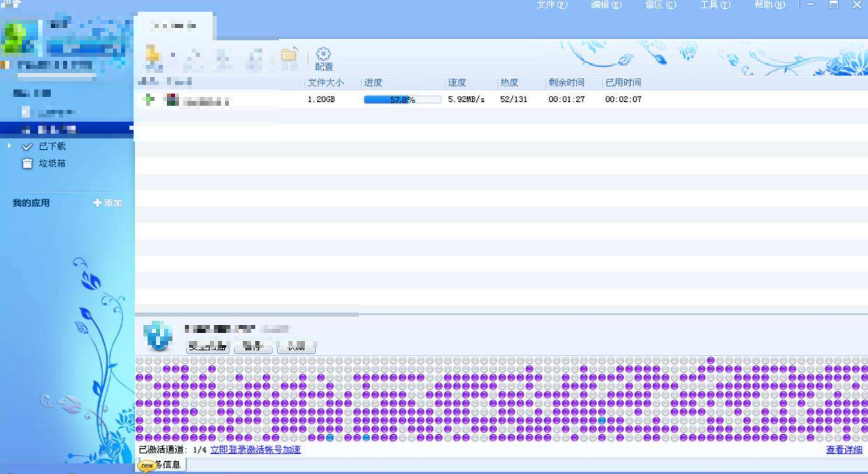This screenshot has width=868, height=474.
Task: Click the 已下载 checkmark icon
Action: [27, 146]
